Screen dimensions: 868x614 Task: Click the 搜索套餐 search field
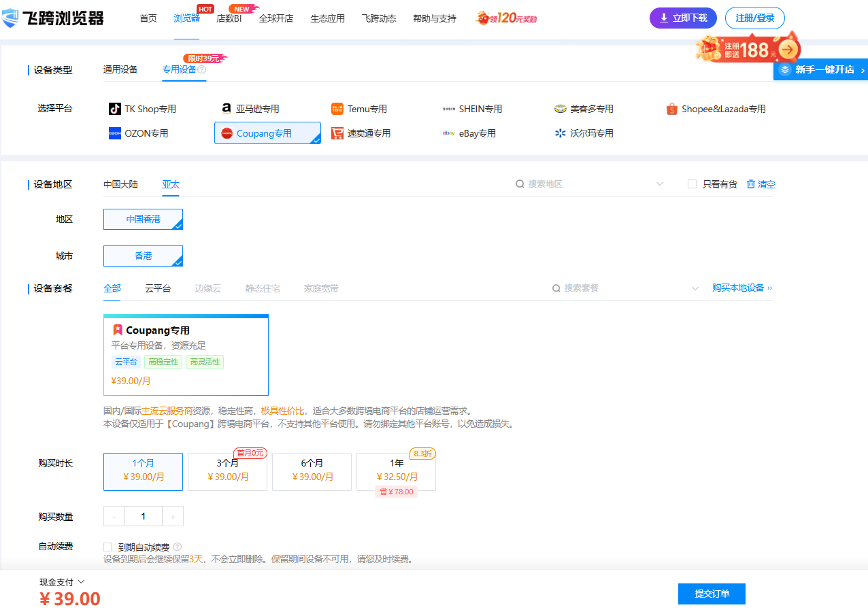point(626,288)
